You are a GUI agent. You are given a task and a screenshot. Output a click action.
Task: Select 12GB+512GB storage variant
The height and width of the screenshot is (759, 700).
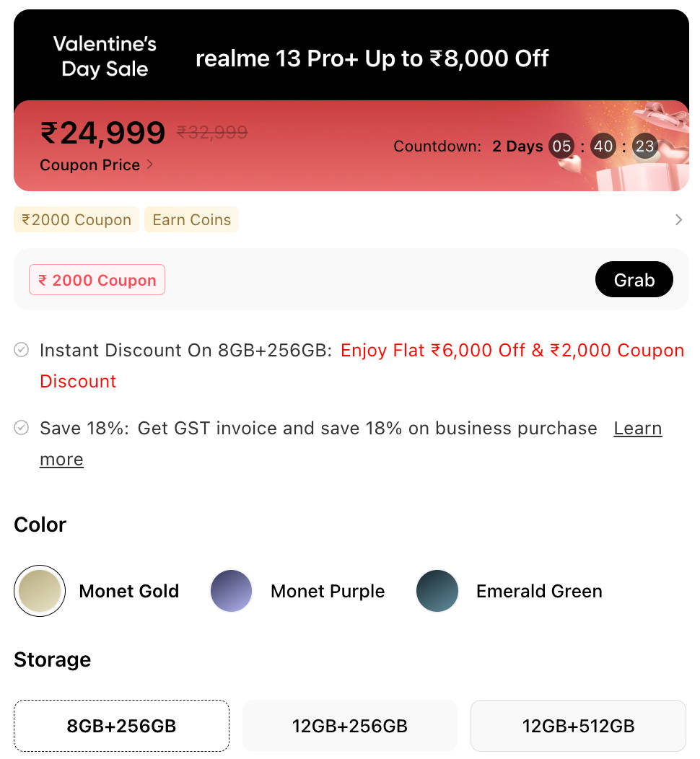point(578,726)
